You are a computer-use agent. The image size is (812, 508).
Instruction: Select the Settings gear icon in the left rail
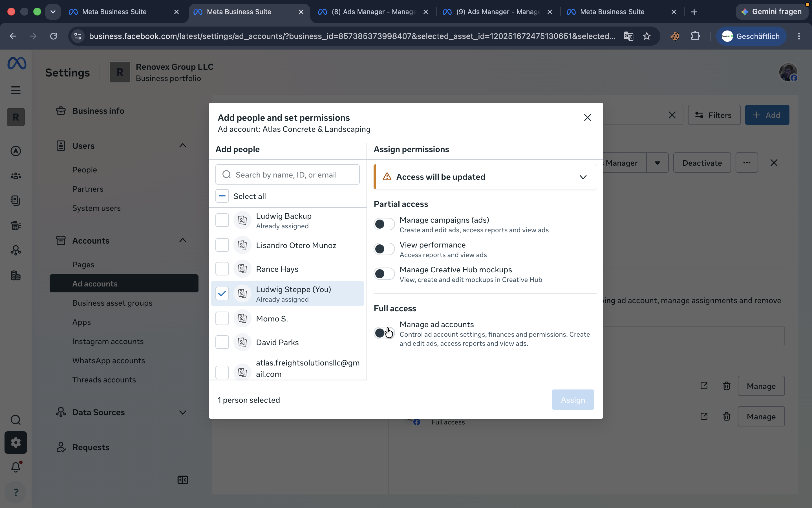pos(16,443)
